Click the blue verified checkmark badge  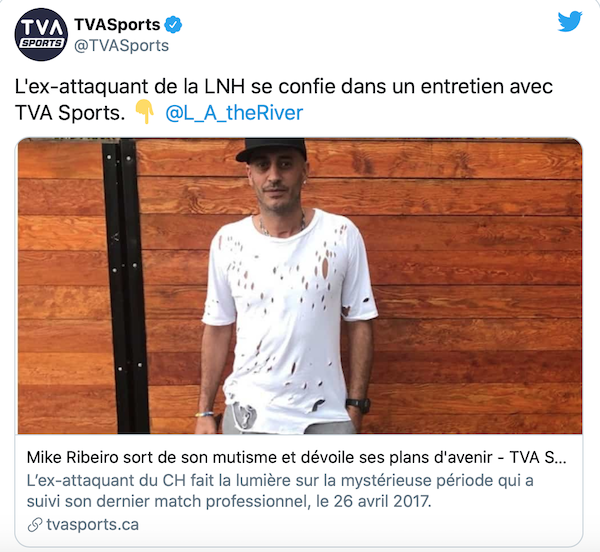tap(173, 25)
